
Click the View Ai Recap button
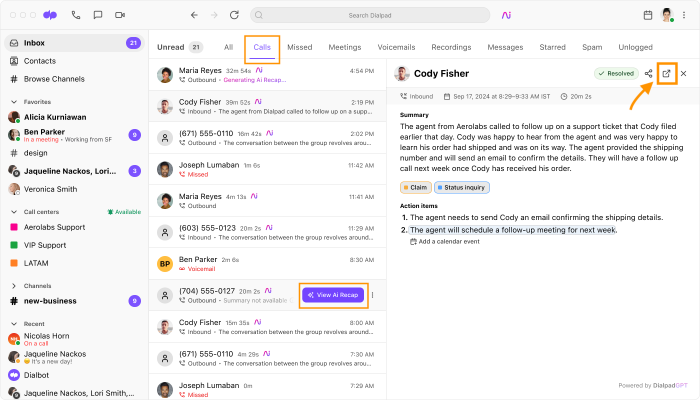(333, 295)
